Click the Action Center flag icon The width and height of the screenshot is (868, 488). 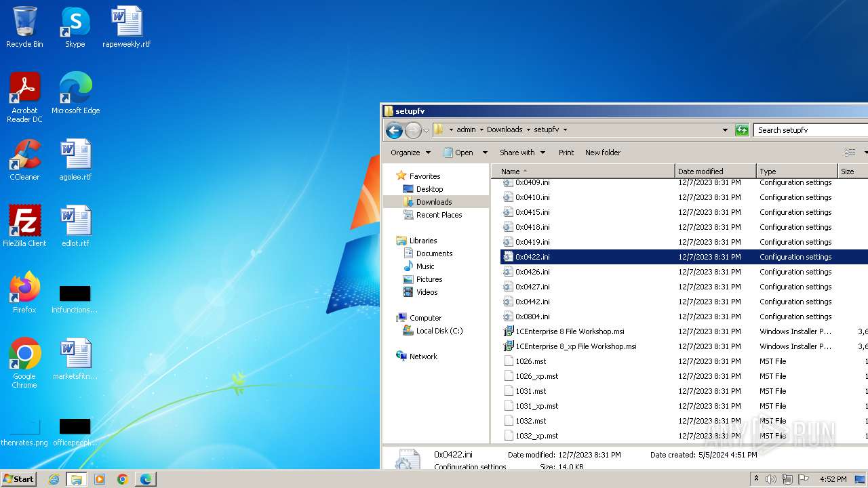(804, 479)
